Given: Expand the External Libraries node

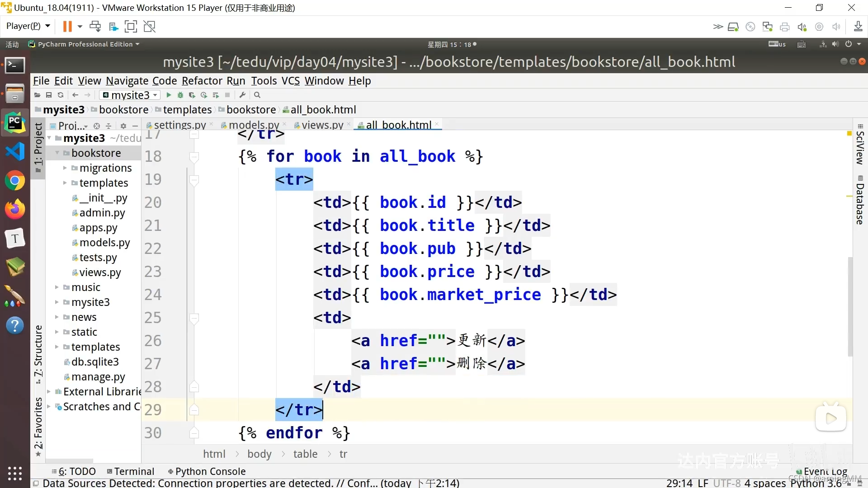Looking at the screenshot, I should pos(48,392).
